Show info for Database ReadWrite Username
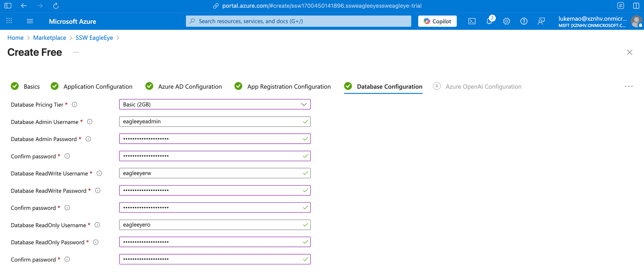This screenshot has width=644, height=273. (99, 173)
